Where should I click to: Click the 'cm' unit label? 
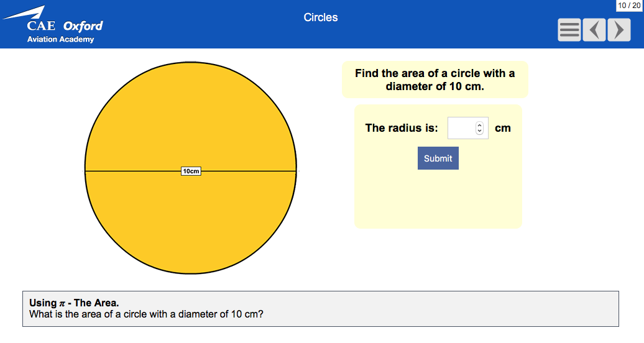coord(503,128)
